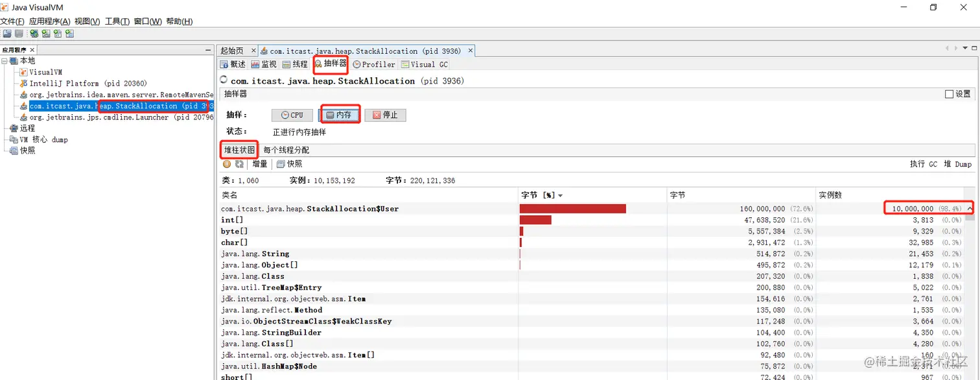
Task: Click the 内存 sampling button
Action: point(340,115)
